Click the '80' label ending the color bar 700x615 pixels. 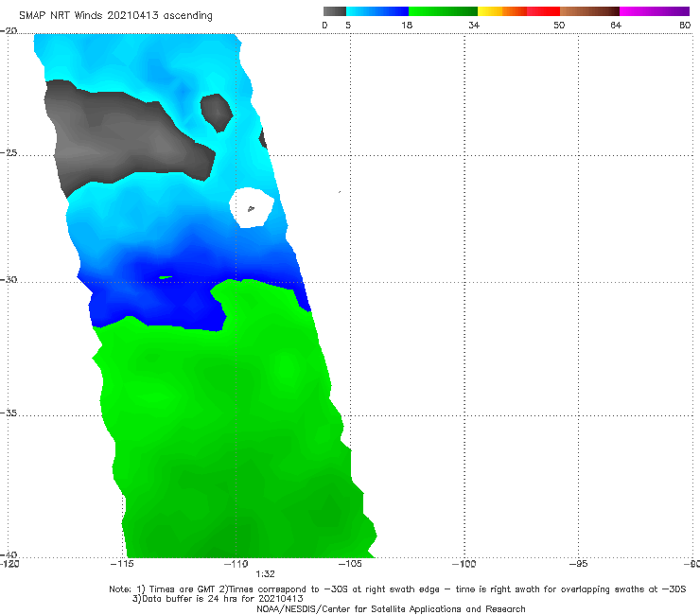click(x=685, y=25)
